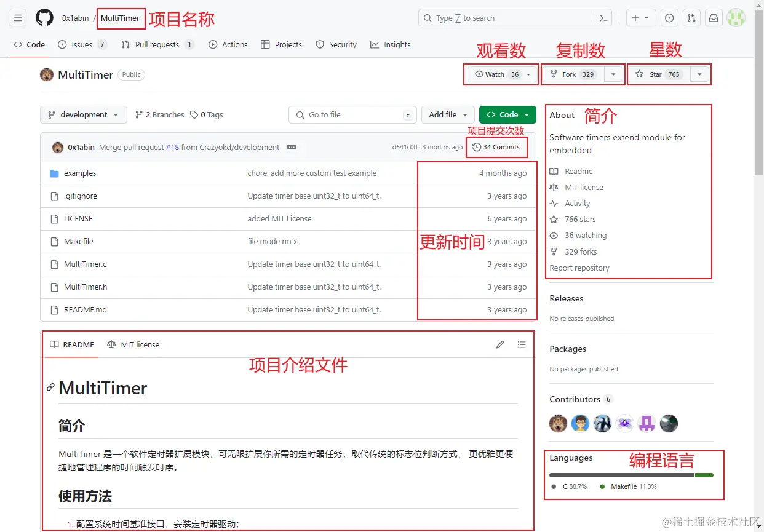
Task: View the 2 Branches link
Action: 159,115
